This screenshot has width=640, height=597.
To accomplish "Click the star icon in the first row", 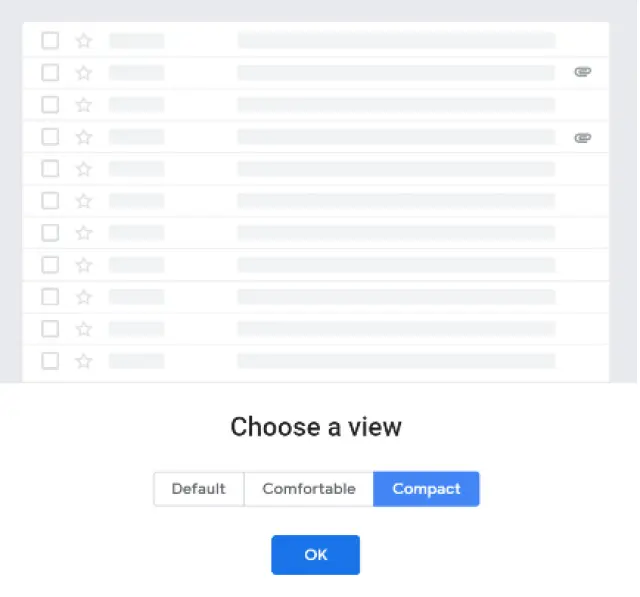I will [x=84, y=41].
